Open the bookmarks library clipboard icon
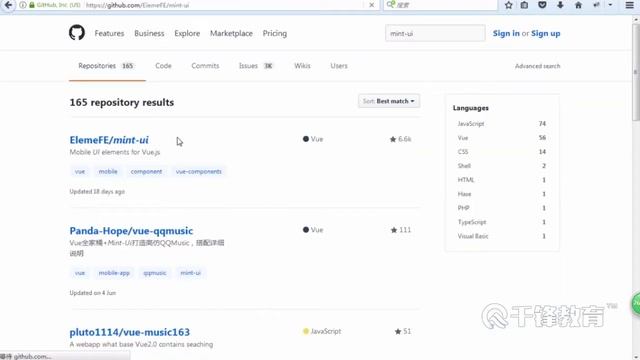This screenshot has height=360, width=640. coord(524,5)
